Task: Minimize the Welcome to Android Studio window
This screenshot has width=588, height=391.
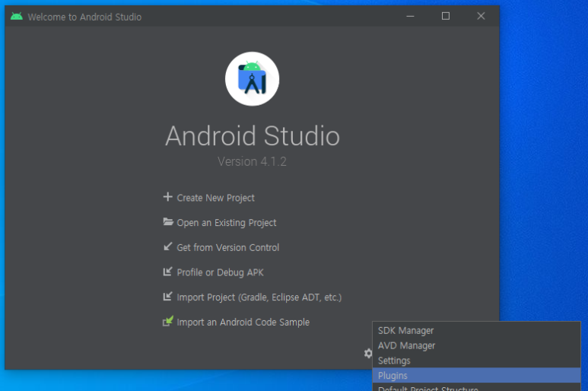Action: click(410, 16)
